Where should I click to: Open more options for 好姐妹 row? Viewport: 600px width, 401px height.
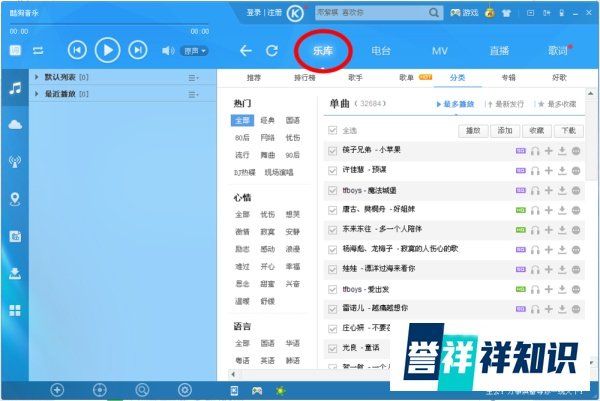coord(576,210)
